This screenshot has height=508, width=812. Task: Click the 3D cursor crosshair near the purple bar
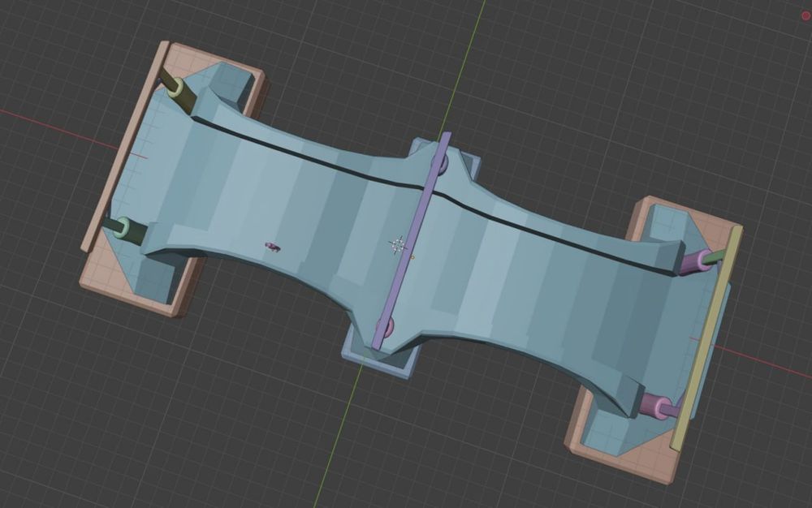coord(398,245)
